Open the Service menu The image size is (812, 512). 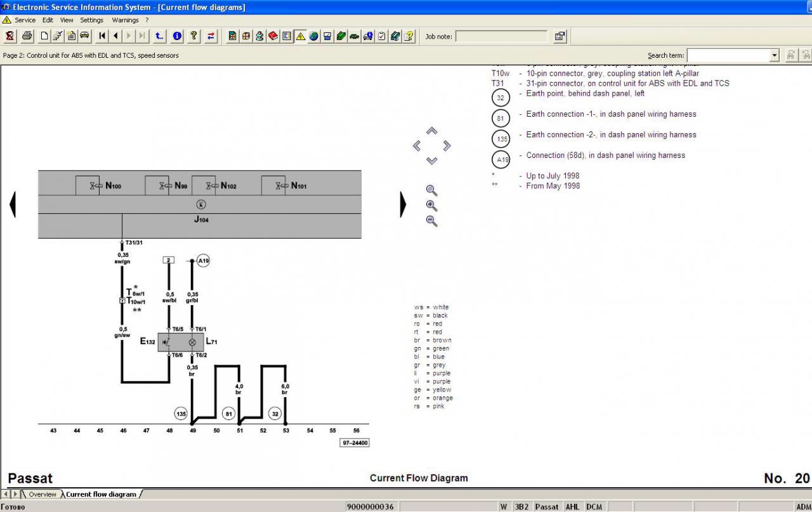pos(25,20)
